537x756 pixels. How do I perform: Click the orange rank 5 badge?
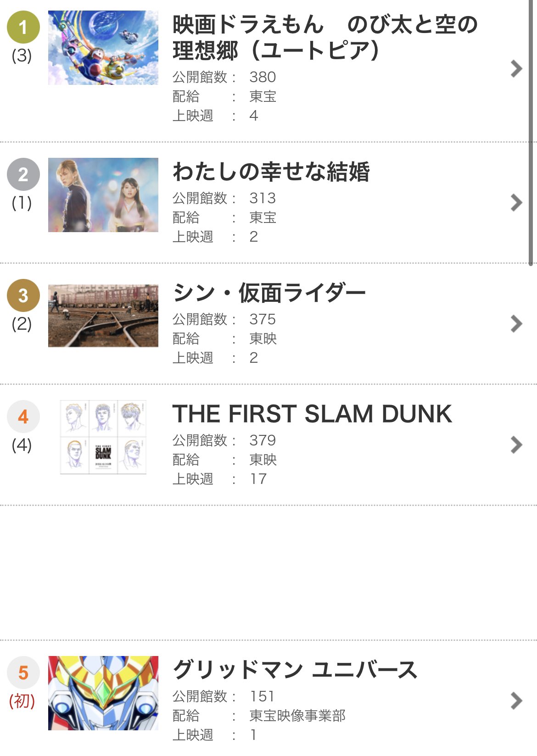(23, 673)
